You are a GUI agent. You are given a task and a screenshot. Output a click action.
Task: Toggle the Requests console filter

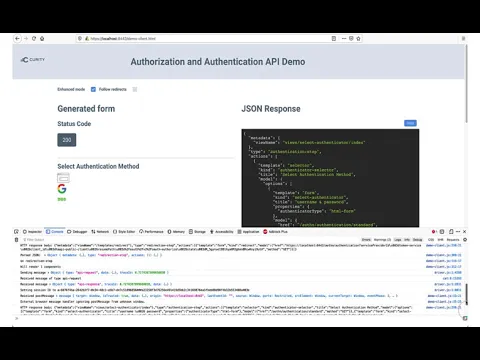point(453,240)
